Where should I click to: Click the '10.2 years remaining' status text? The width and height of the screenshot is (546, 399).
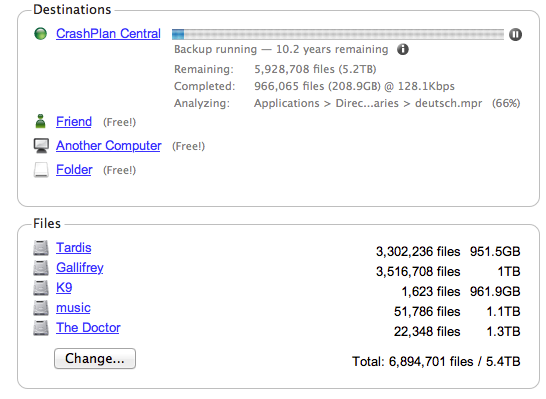332,49
